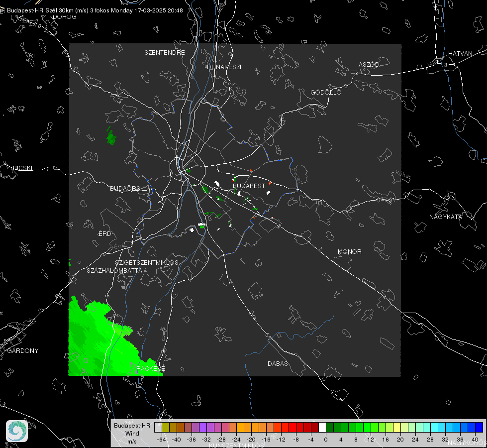Click the -64 value on legend scale
The width and height of the screenshot is (487, 448).
coord(162,440)
